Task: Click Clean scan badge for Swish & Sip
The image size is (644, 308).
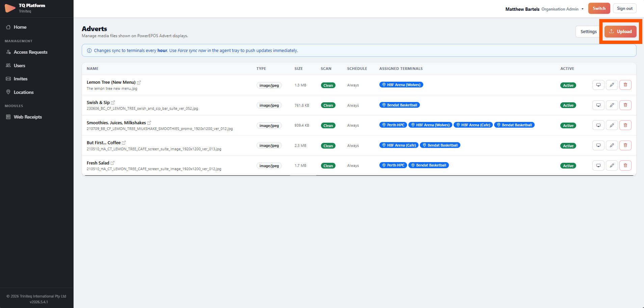Action: coord(328,105)
